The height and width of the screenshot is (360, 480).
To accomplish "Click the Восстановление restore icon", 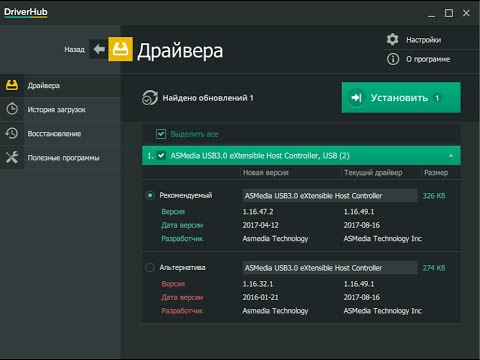I will (x=12, y=133).
